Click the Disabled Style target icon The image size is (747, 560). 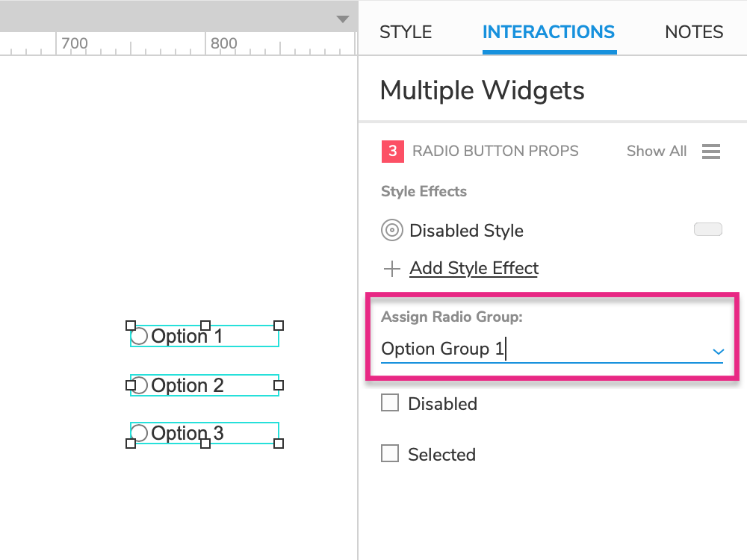point(392,231)
